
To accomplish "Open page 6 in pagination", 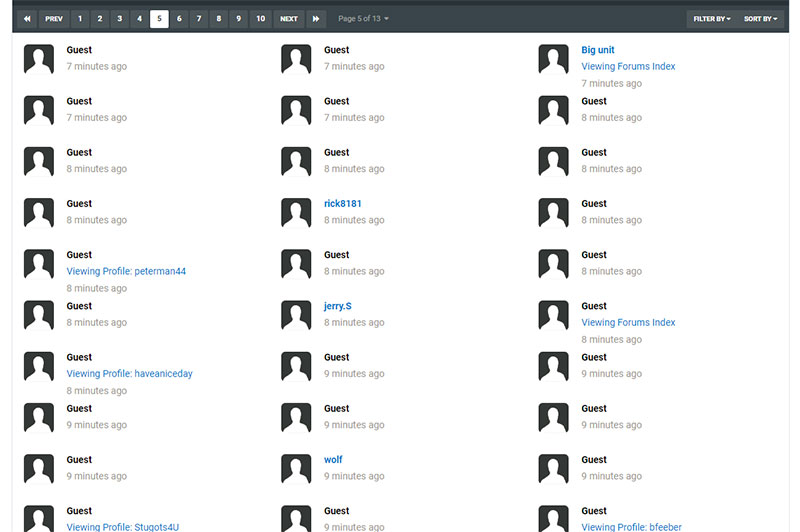I will coord(179,19).
